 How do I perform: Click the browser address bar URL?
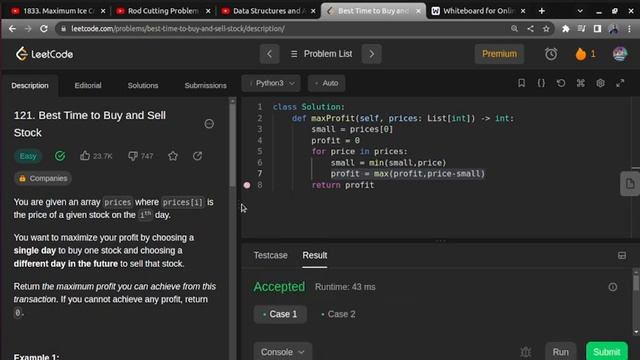point(178,29)
